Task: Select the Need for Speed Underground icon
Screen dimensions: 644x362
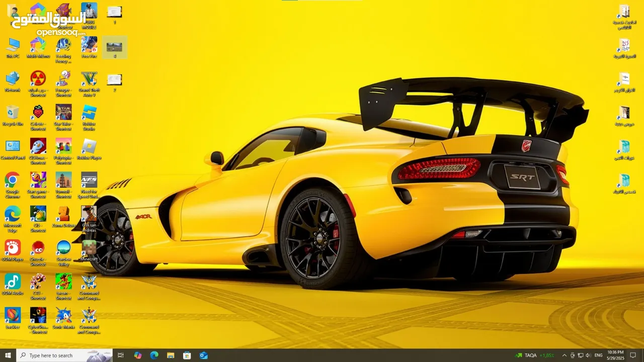Action: (x=89, y=185)
